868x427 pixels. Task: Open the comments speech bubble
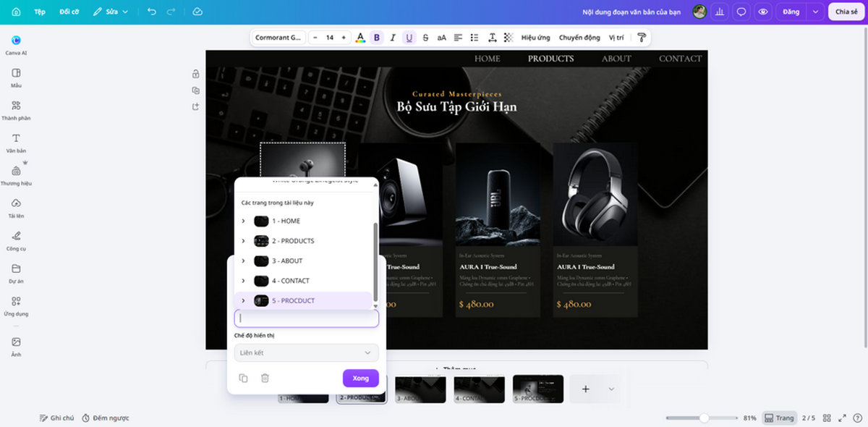[x=741, y=12]
